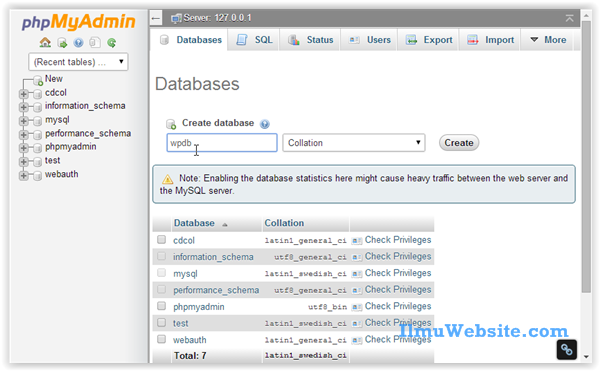This screenshot has height=371, width=600.
Task: Click the Collation column header
Action: [284, 223]
